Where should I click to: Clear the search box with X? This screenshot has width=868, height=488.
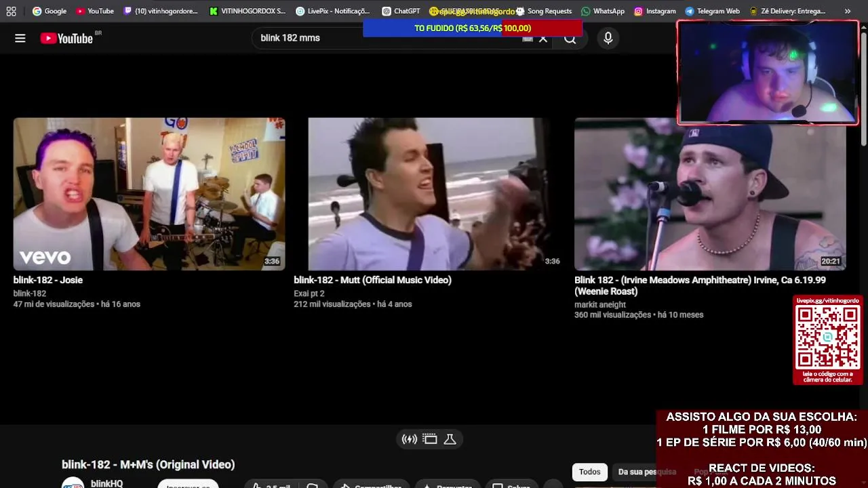coord(543,39)
